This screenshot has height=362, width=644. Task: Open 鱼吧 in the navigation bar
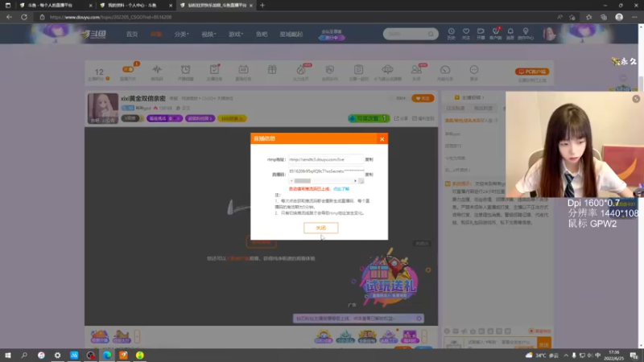262,34
